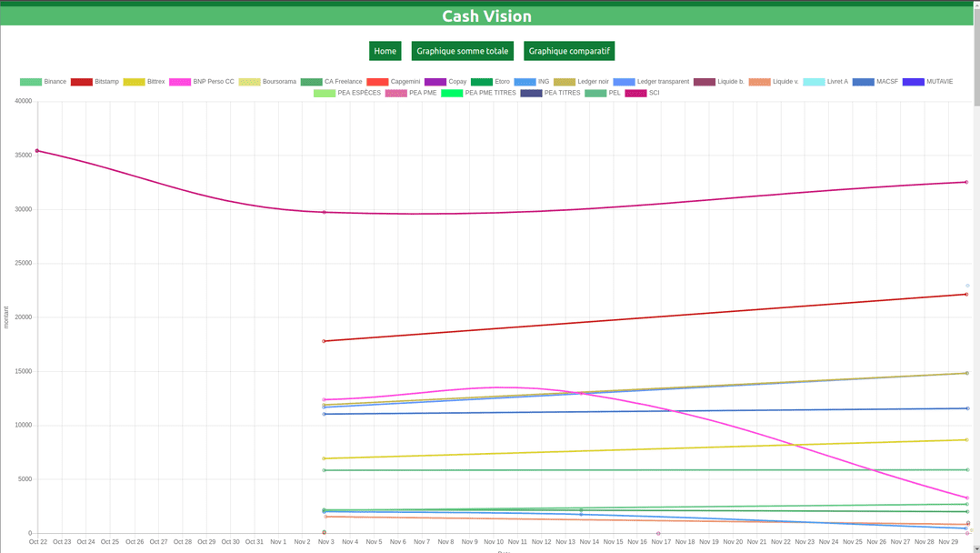Click SCI data point at Nov 3
Viewport: 980px width, 553px height.
(x=324, y=213)
